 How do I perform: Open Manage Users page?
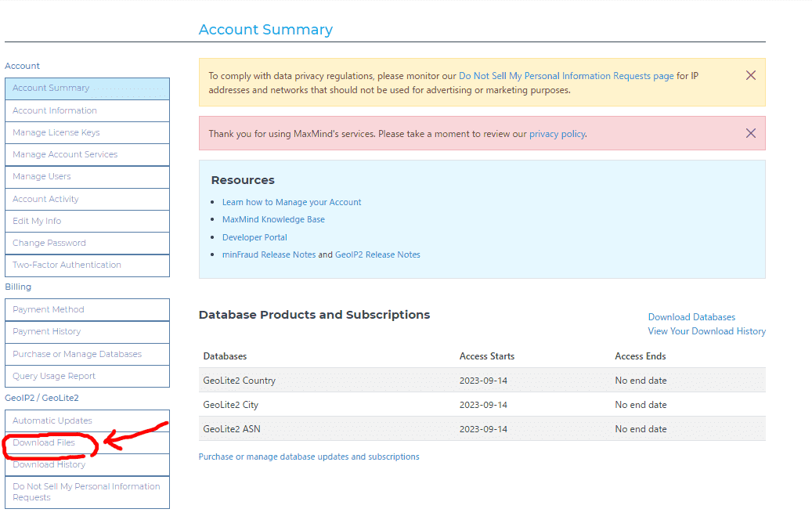(87, 177)
